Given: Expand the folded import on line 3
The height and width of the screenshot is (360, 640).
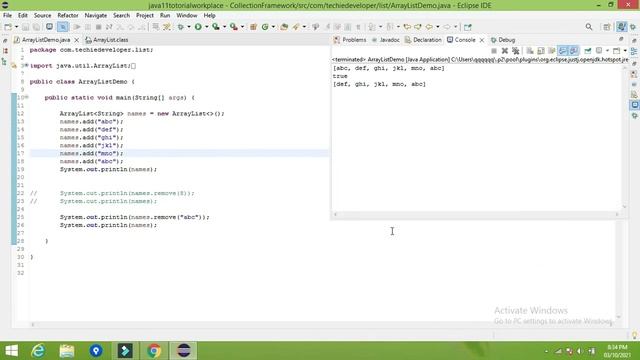Looking at the screenshot, I should pos(27,65).
